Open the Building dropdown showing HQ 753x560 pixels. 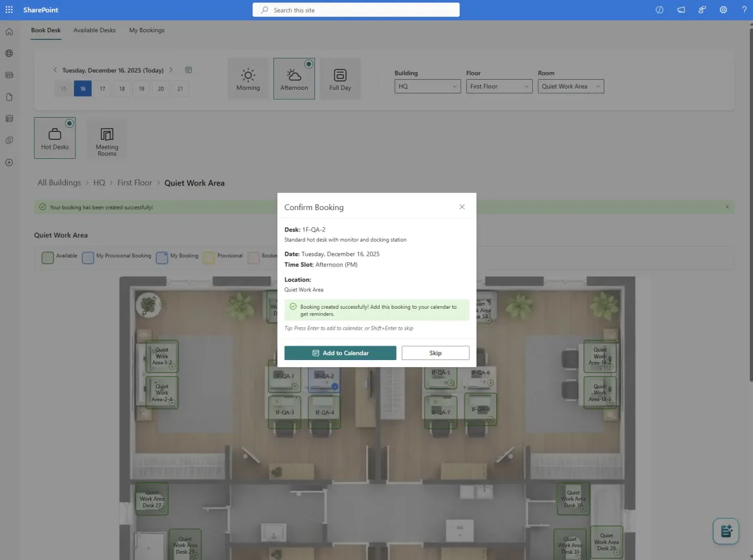[x=427, y=86]
